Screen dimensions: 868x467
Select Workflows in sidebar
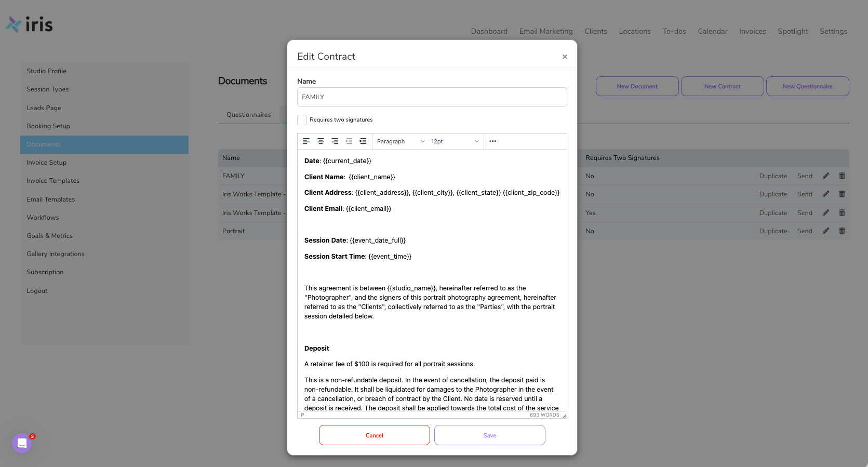pos(104,218)
